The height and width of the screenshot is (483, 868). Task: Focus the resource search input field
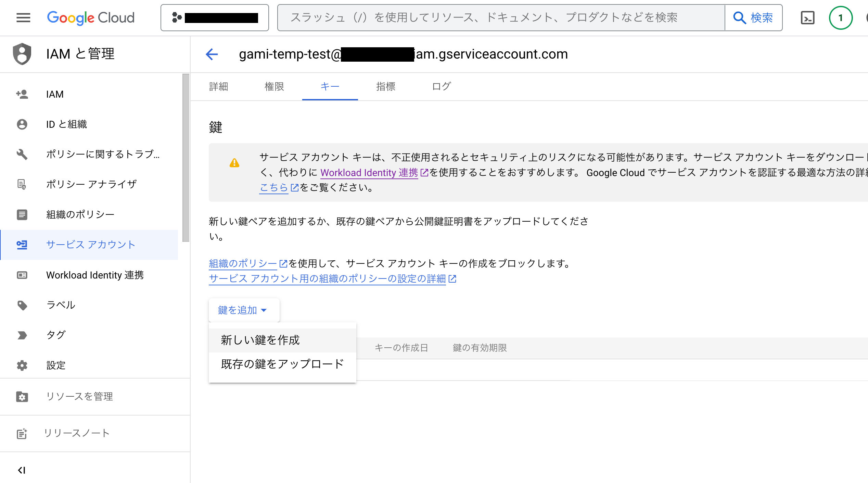tap(501, 18)
